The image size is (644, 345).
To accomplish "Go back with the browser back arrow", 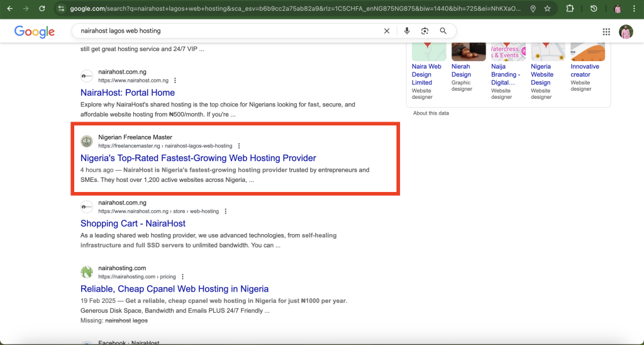I will point(10,9).
